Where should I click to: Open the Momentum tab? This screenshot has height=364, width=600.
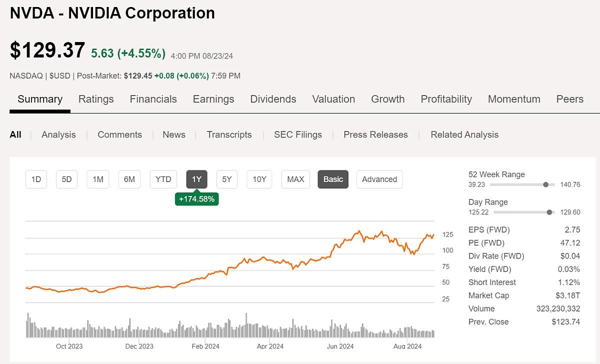[514, 99]
